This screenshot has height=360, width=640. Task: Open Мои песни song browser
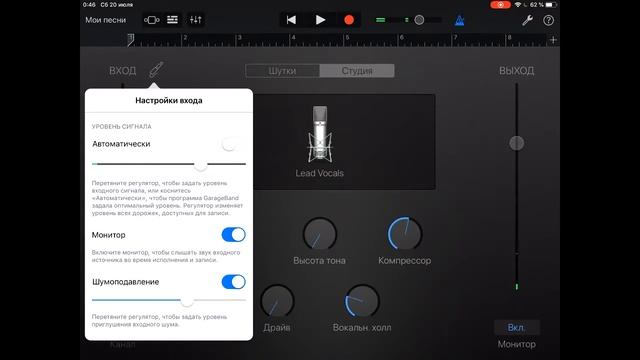point(105,20)
